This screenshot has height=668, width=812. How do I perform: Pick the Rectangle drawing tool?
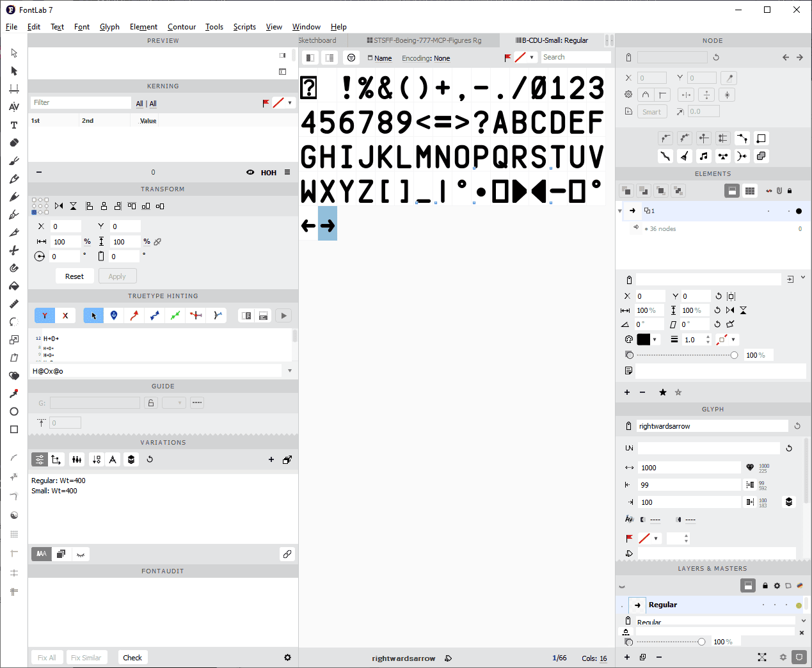13,429
